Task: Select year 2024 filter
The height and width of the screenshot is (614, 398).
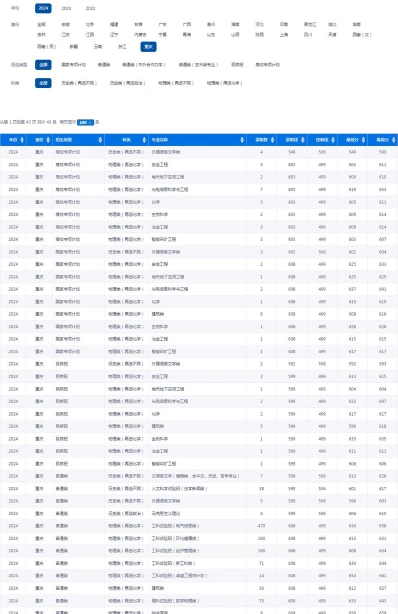Action: tap(43, 8)
